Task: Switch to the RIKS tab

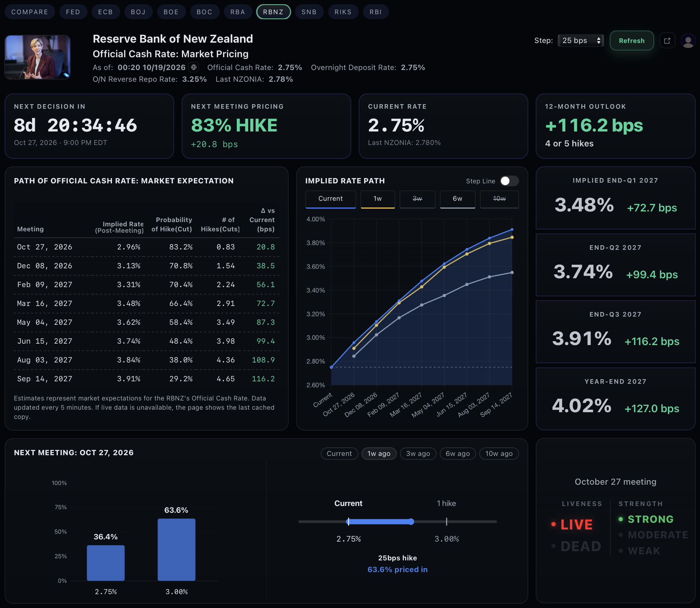Action: click(343, 12)
